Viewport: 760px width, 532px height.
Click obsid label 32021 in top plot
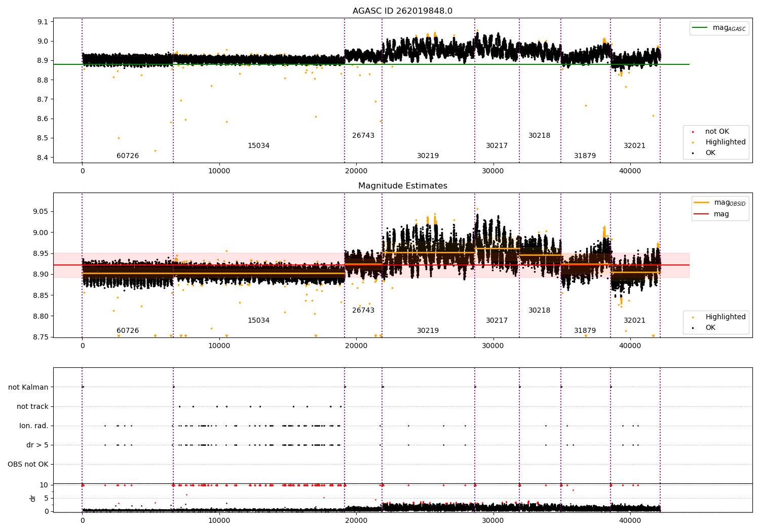[x=635, y=146]
